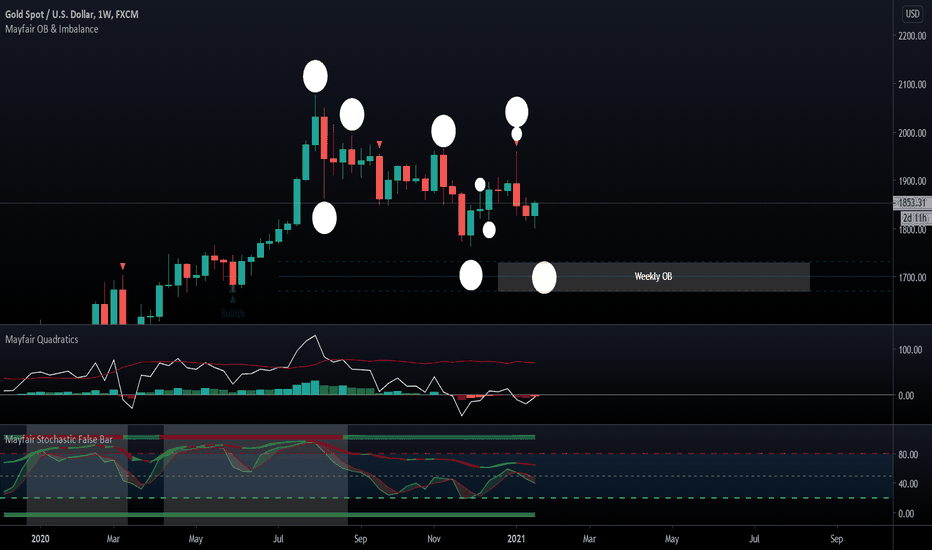
Task: Click the Bullish up-arrow marker below candles
Action: (x=233, y=299)
